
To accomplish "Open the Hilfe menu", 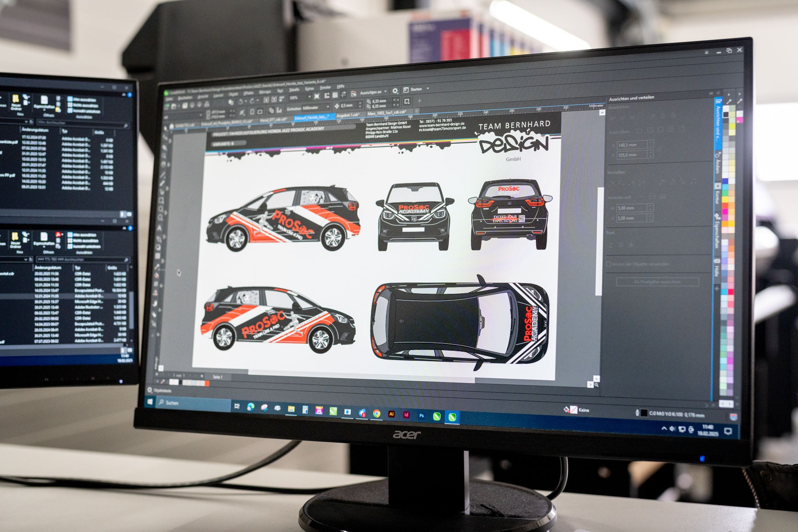I will [x=341, y=87].
